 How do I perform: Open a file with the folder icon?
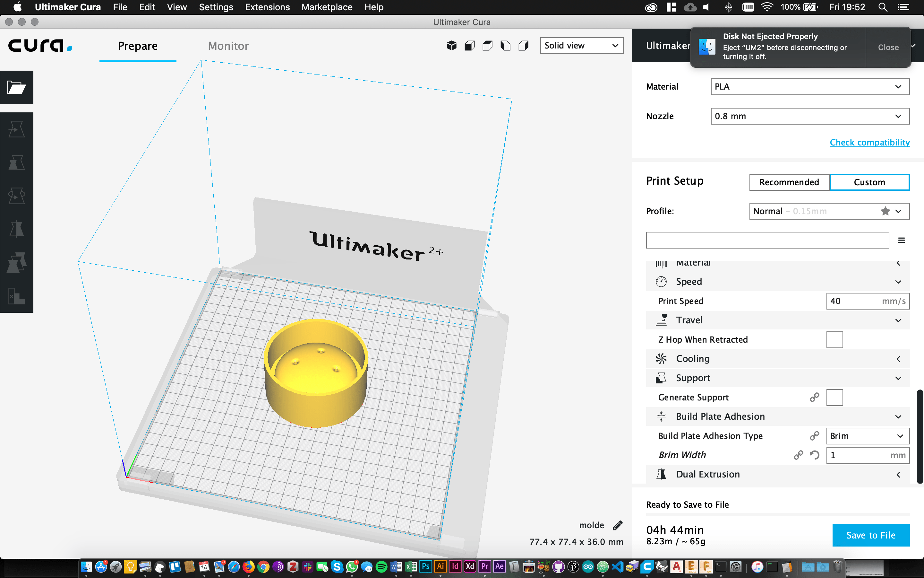tap(16, 88)
